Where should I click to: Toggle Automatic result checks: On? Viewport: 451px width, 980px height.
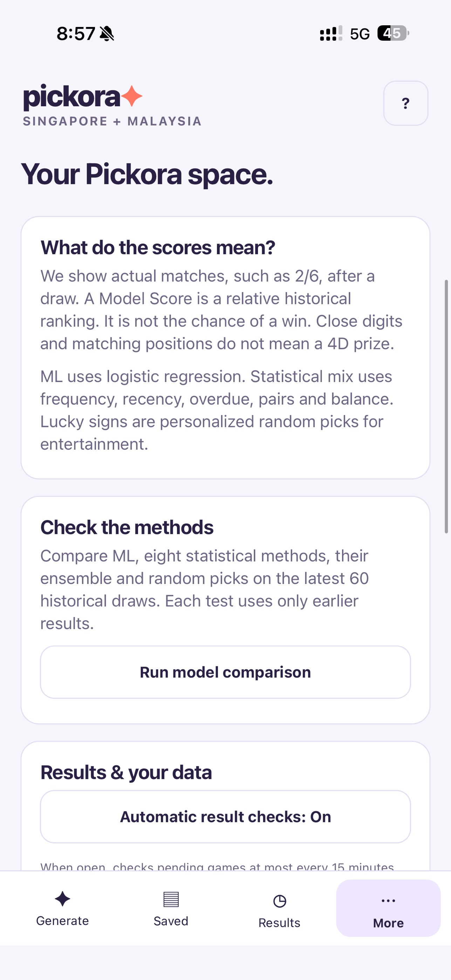(x=226, y=817)
